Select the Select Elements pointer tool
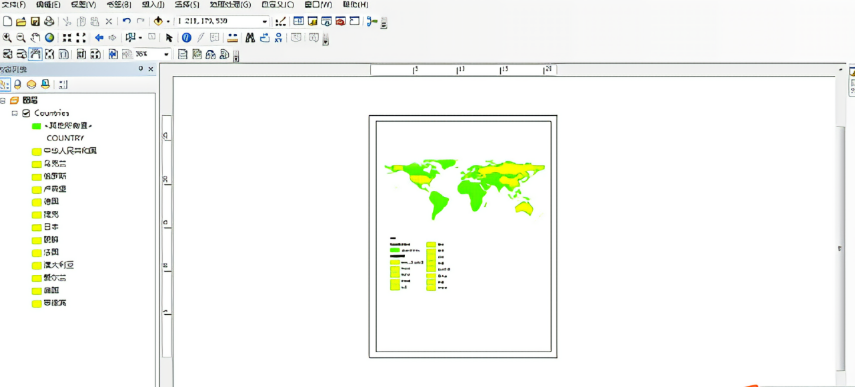The width and height of the screenshot is (855, 387). [169, 38]
